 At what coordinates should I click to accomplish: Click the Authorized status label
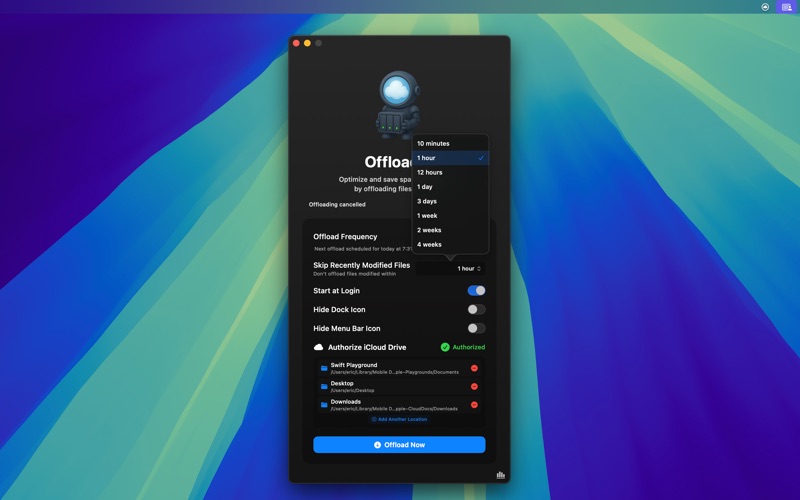tap(469, 347)
